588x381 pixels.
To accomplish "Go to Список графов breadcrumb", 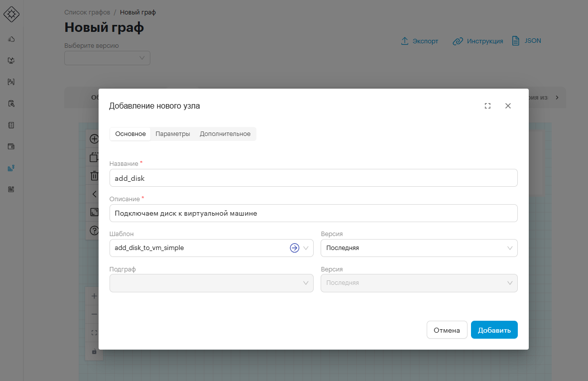I will tap(87, 12).
